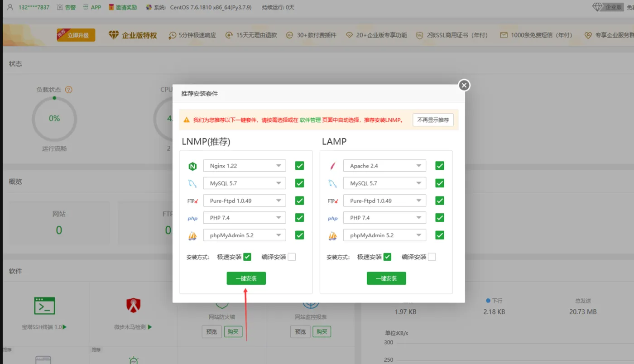
Task: Click the warning triangle in the recommendation notice
Action: [x=187, y=120]
